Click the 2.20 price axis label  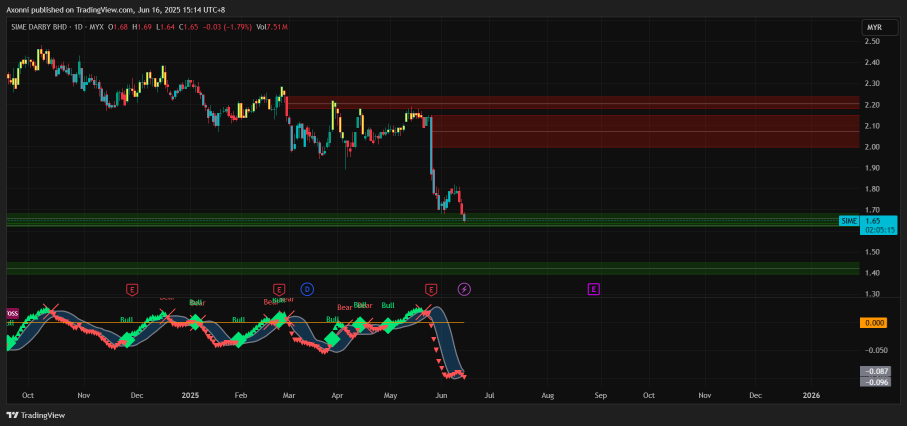873,105
